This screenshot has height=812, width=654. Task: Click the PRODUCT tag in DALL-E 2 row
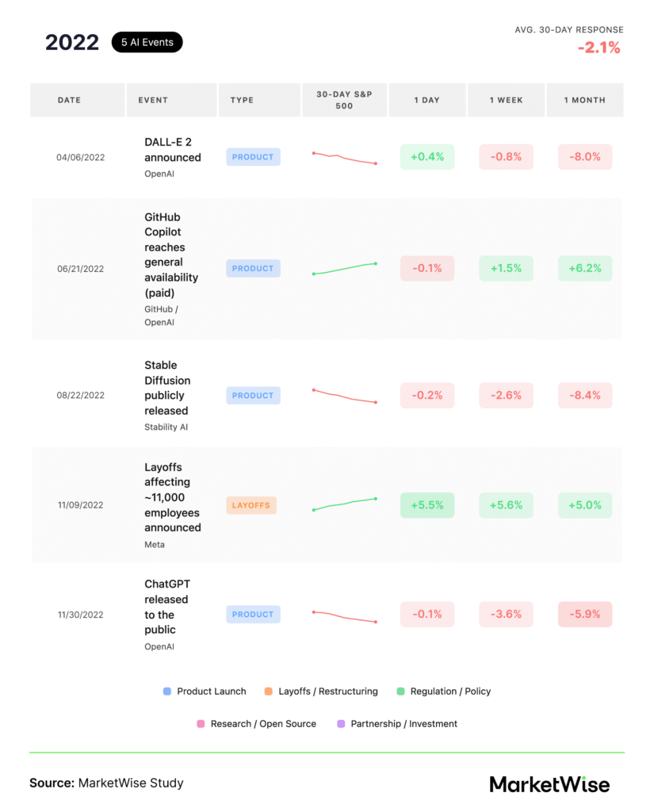click(253, 157)
